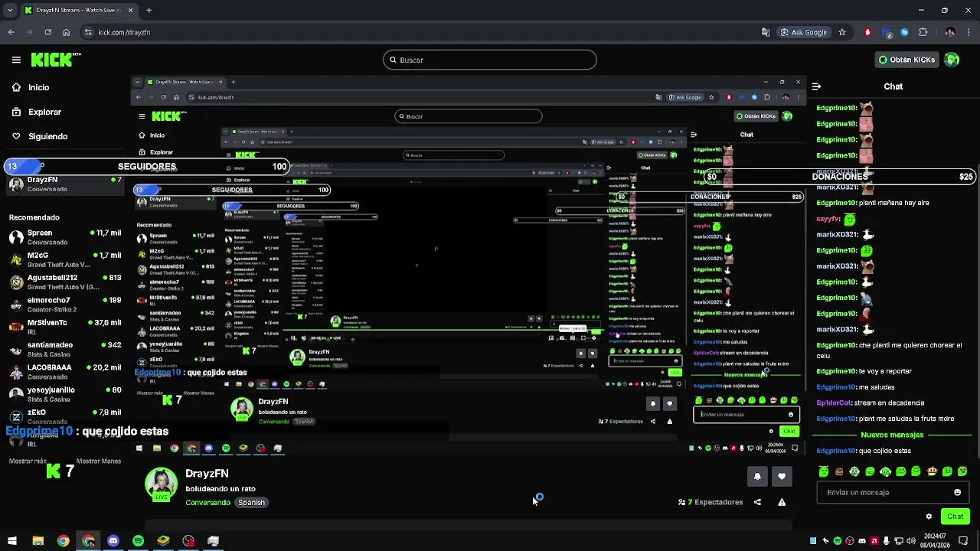Toggle stream notifications with the bell button
The image size is (980, 551).
click(757, 476)
